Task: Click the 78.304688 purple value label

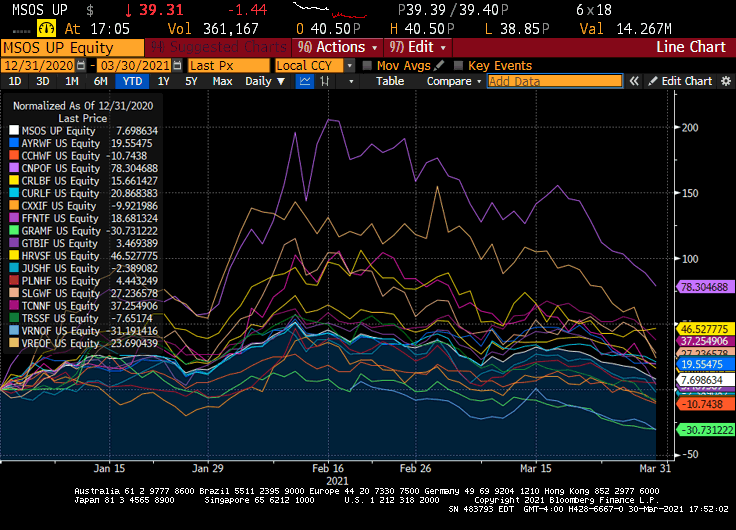Action: (704, 287)
